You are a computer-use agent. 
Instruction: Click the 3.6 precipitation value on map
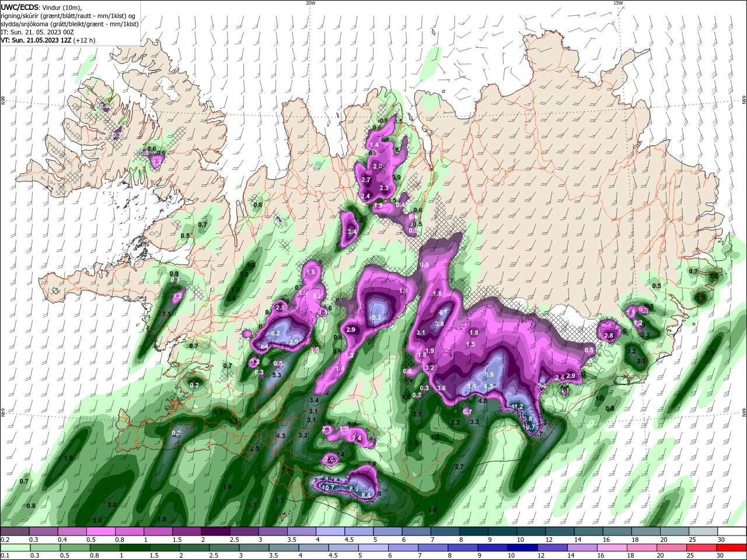(441, 388)
